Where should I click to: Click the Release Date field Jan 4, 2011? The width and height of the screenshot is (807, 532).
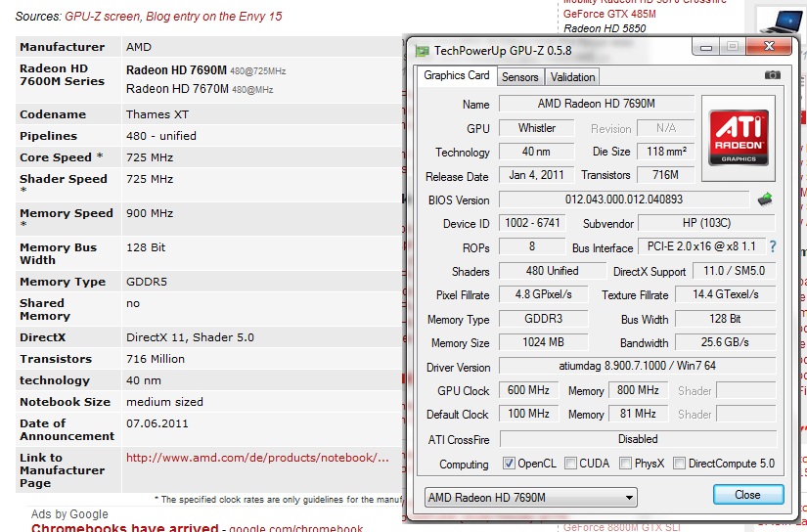(x=537, y=175)
